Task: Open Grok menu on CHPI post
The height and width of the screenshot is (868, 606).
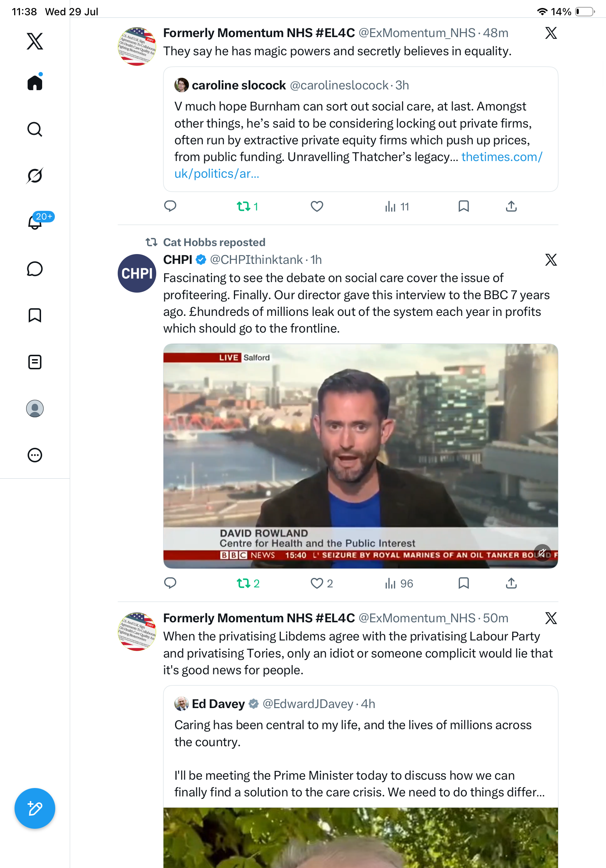Action: [x=551, y=260]
